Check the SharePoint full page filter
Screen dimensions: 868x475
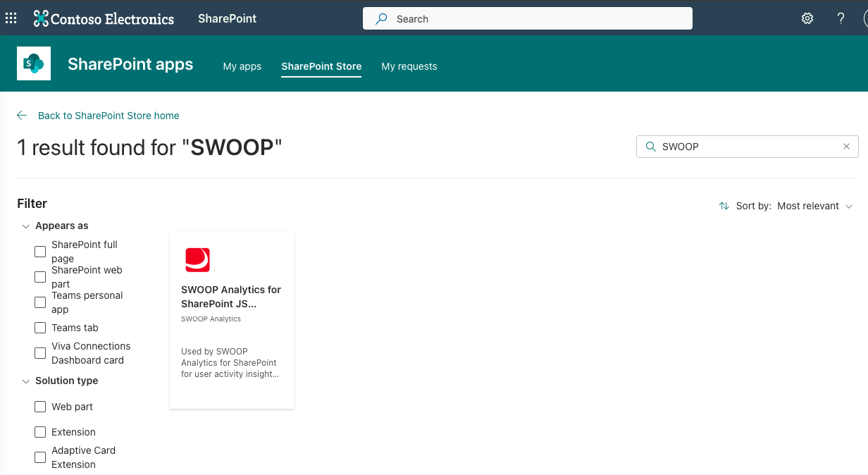40,252
